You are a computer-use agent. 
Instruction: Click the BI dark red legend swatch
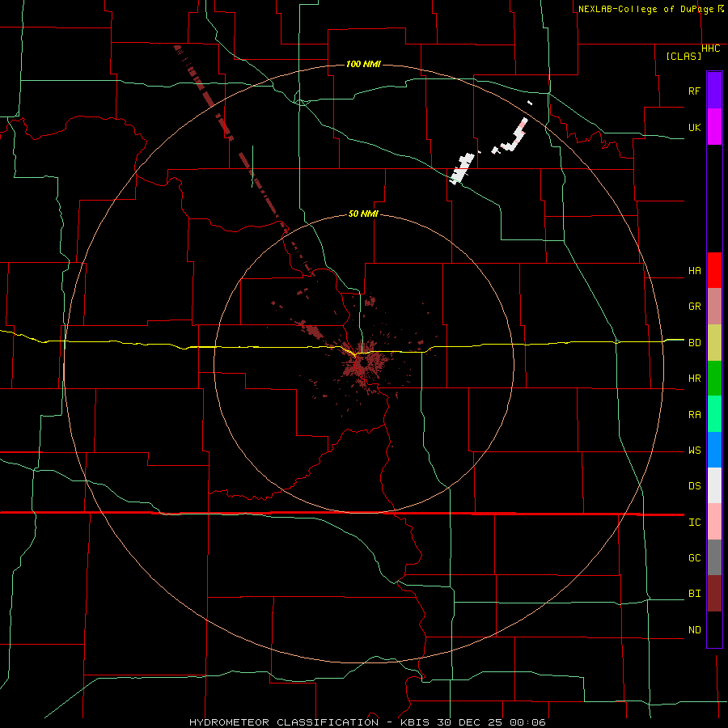[x=714, y=594]
